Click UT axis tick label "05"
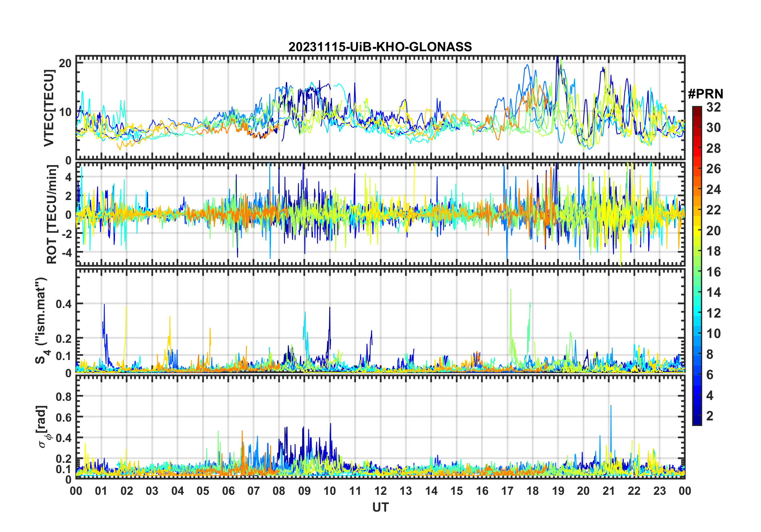Image resolution: width=761 pixels, height=532 pixels. [203, 491]
